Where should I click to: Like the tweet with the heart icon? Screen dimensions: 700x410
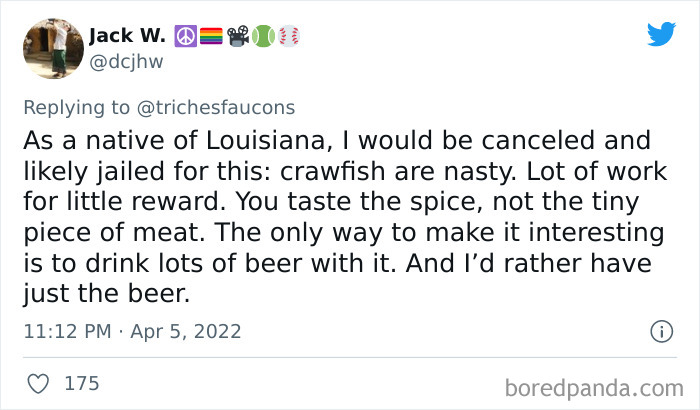[39, 383]
